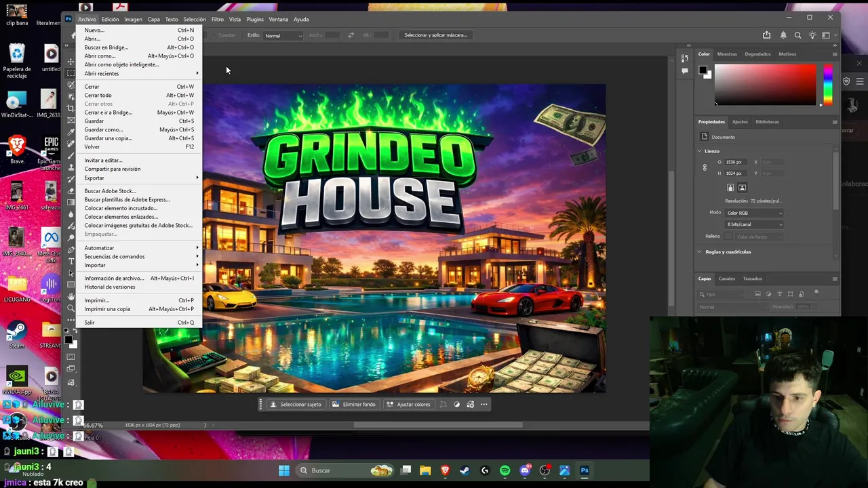Switch to the Canales tab
868x488 pixels.
tap(727, 279)
